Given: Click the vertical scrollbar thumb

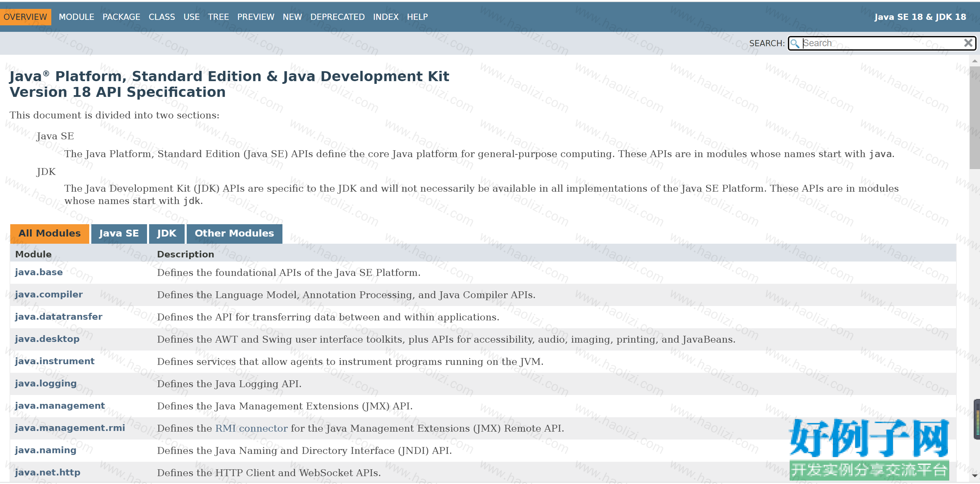Looking at the screenshot, I should [x=974, y=117].
